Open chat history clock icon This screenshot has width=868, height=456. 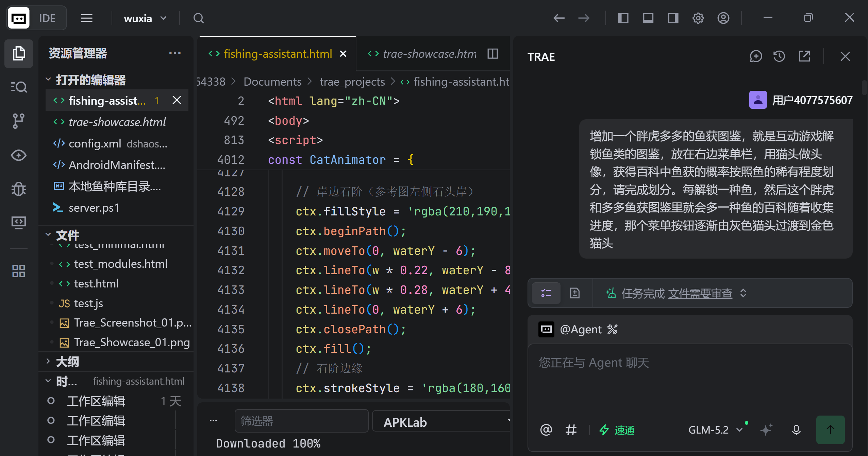[779, 56]
